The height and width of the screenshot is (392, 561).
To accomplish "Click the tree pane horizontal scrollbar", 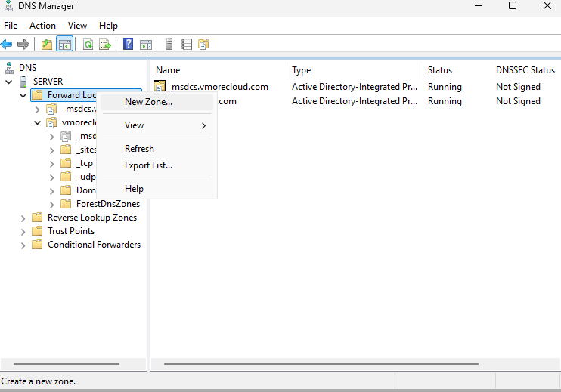I will pyautogui.click(x=67, y=364).
